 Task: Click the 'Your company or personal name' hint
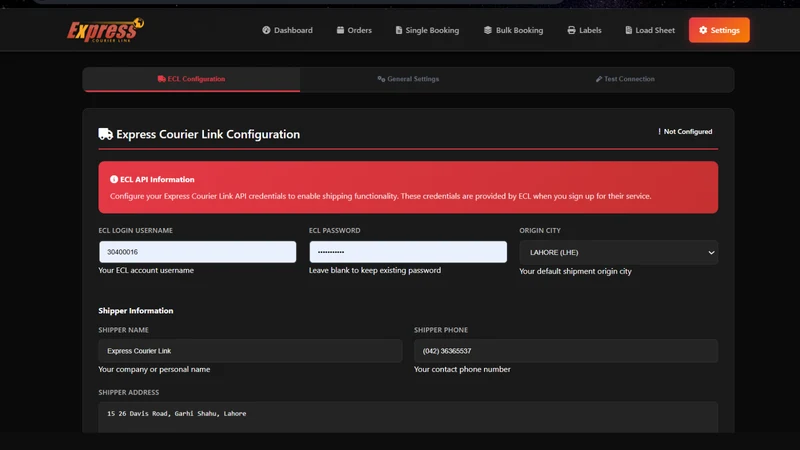click(154, 369)
